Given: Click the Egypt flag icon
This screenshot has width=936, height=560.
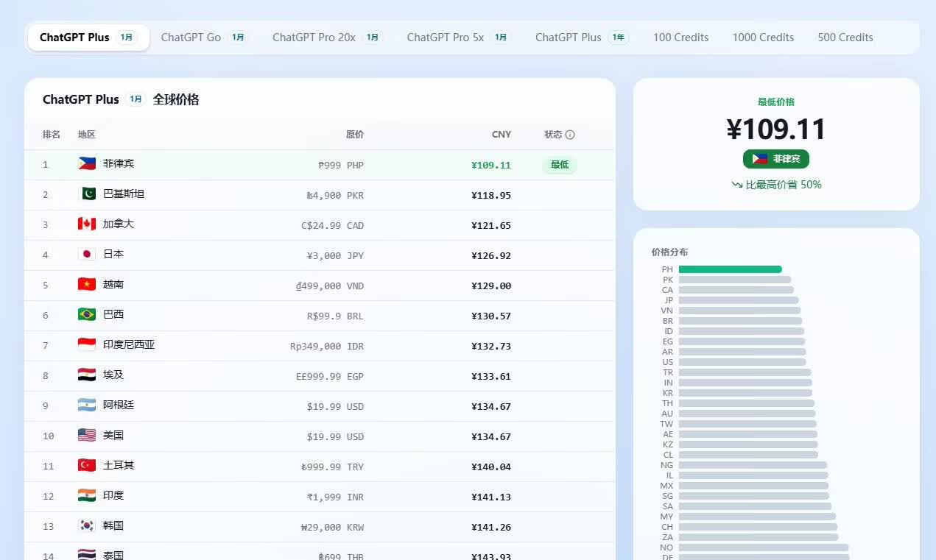Looking at the screenshot, I should [87, 375].
